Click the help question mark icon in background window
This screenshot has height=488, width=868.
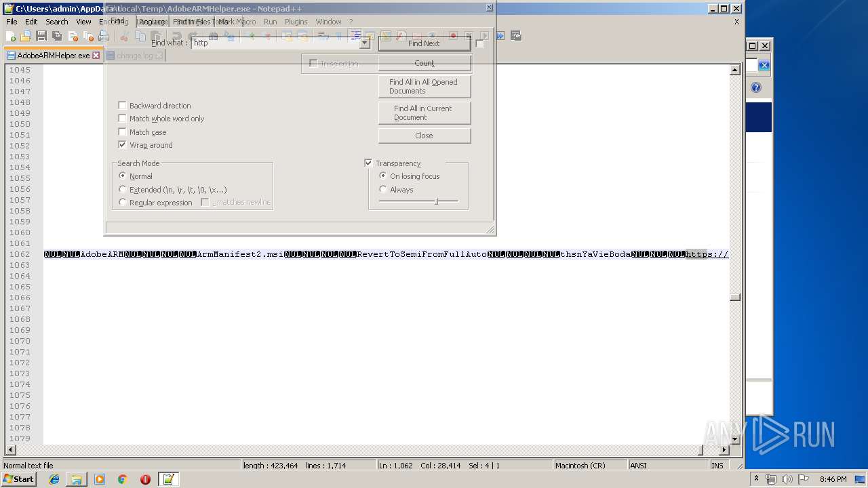(756, 87)
